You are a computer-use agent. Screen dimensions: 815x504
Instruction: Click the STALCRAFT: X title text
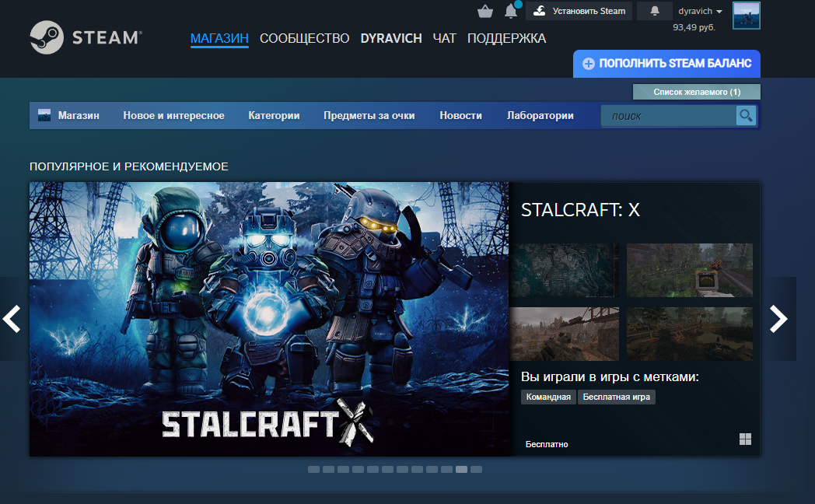pos(580,210)
